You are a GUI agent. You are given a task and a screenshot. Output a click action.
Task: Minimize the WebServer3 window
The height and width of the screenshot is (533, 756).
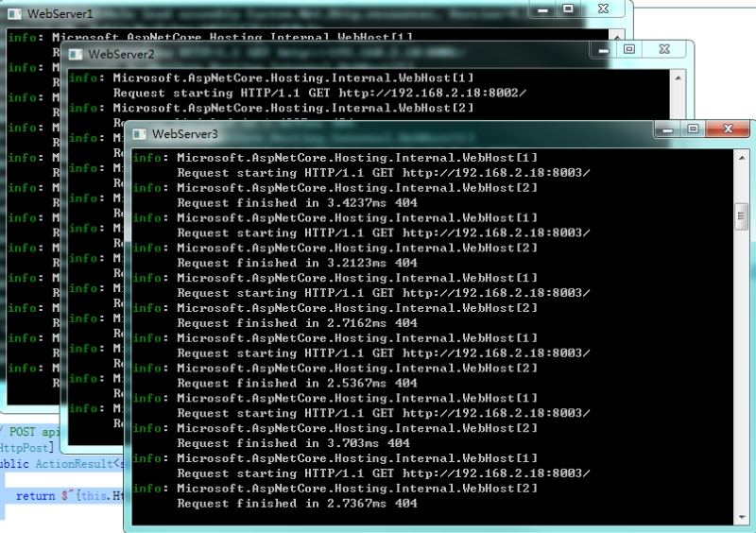tap(667, 129)
